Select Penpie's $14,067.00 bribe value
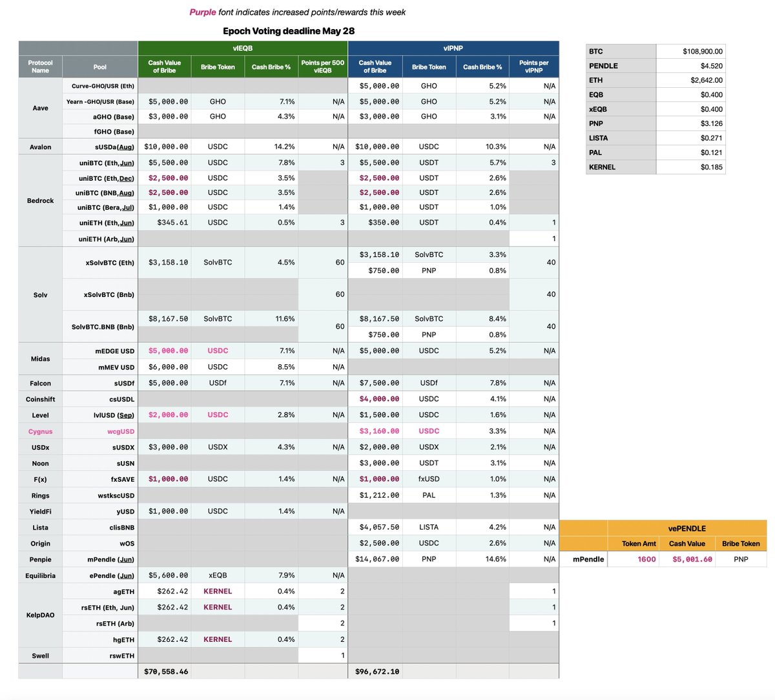The height and width of the screenshot is (700, 775). pyautogui.click(x=377, y=559)
